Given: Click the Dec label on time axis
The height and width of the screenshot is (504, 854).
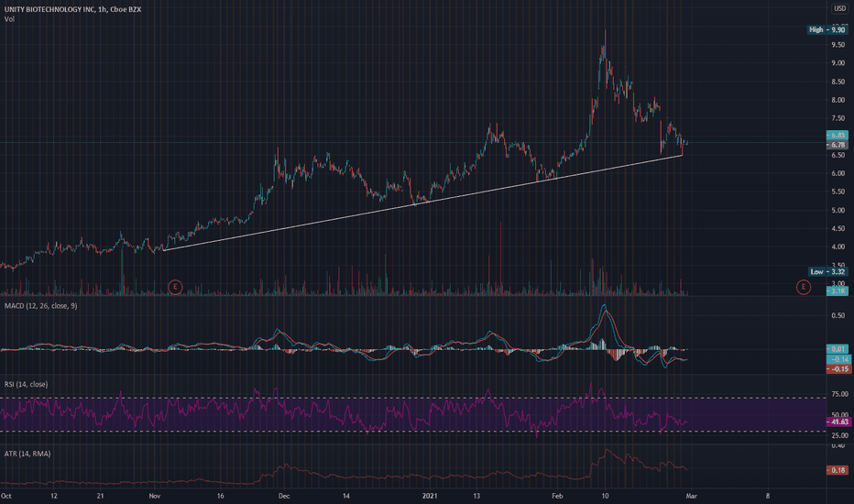Looking at the screenshot, I should 284,496.
